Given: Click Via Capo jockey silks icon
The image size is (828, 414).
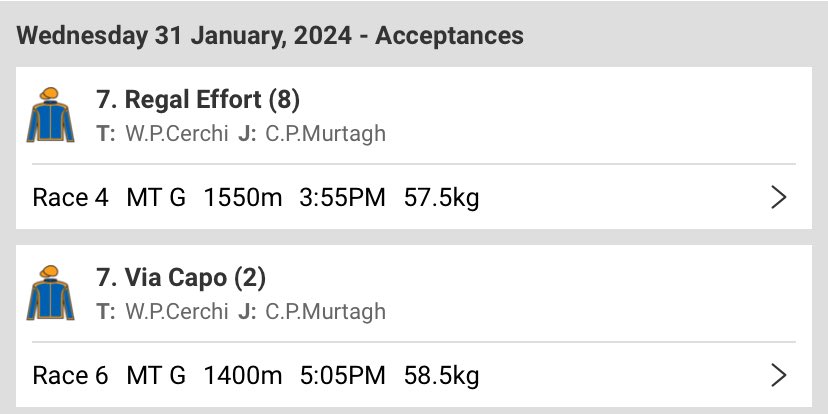Looking at the screenshot, I should coord(50,293).
